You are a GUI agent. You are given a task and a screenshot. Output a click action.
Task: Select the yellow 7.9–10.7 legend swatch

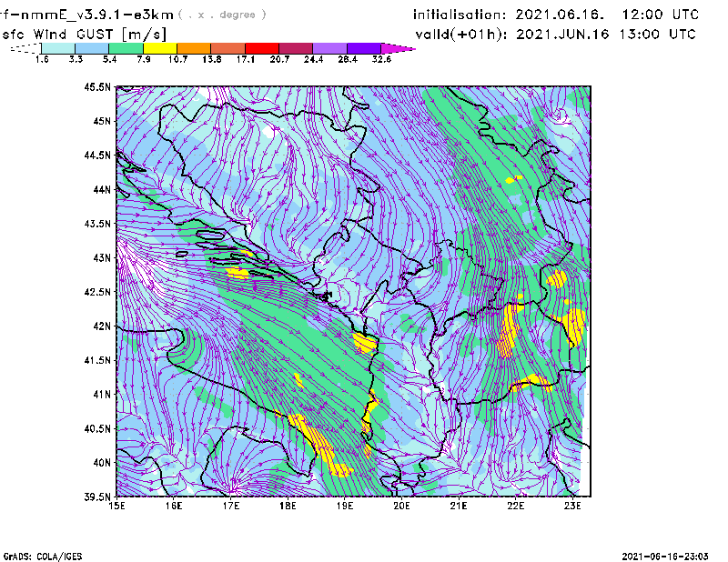click(x=160, y=48)
